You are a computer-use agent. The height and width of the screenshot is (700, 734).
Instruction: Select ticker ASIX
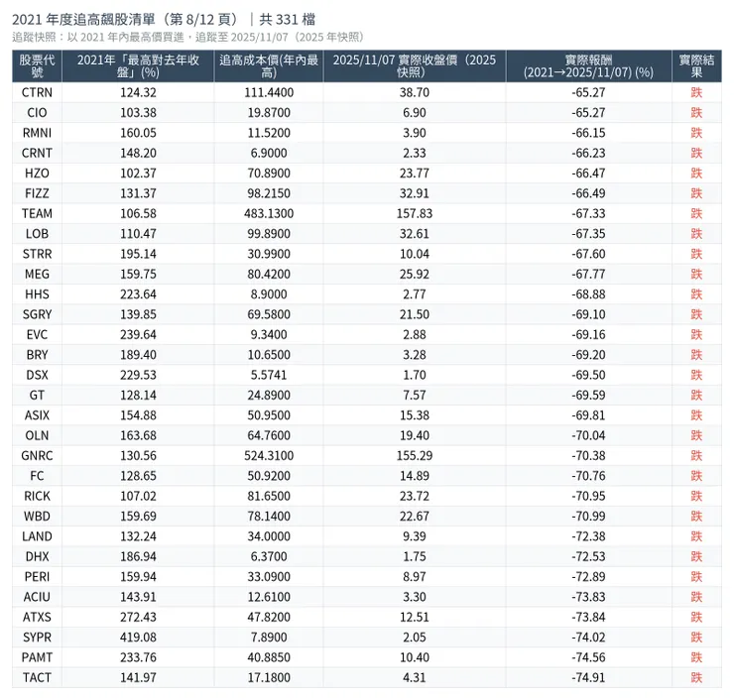pos(37,415)
